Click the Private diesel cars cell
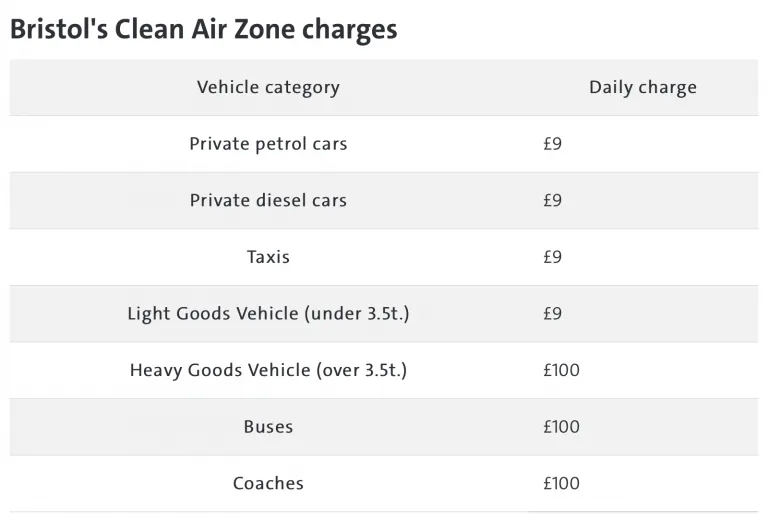The image size is (768, 519). 268,200
